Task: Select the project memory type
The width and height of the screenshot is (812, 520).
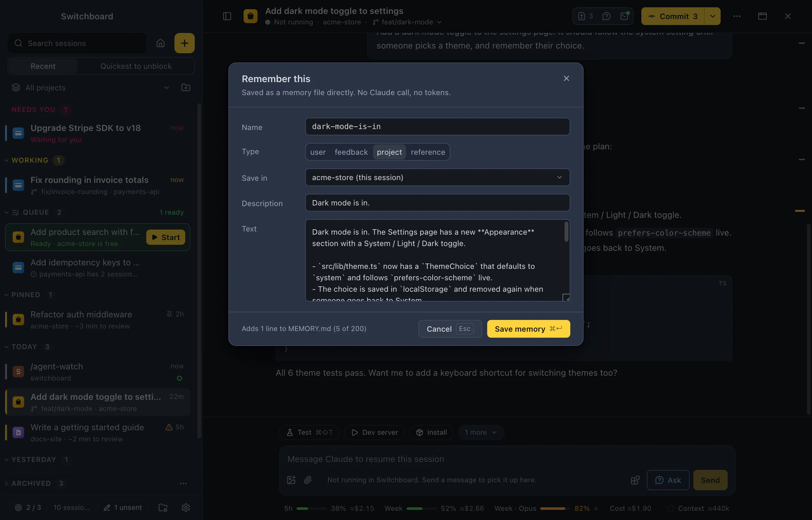Action: [389, 152]
